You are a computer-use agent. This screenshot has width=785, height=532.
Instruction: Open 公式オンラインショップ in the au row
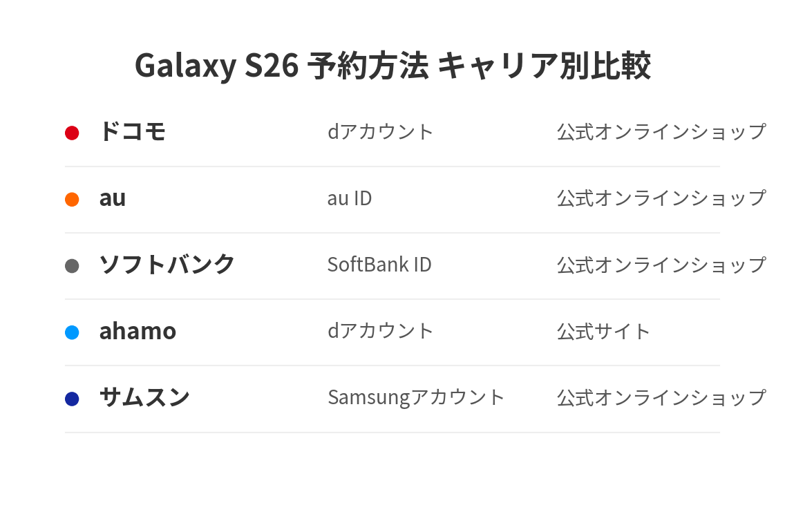coord(661,198)
